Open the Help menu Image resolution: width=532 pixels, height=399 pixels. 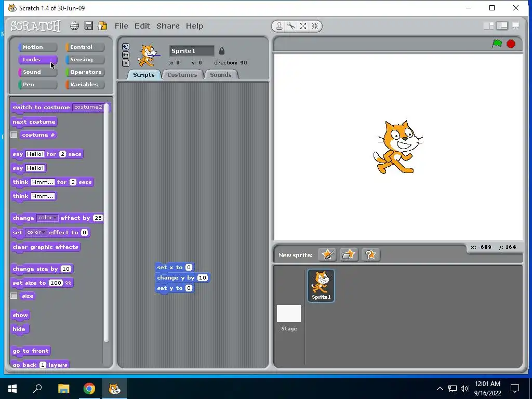point(194,26)
